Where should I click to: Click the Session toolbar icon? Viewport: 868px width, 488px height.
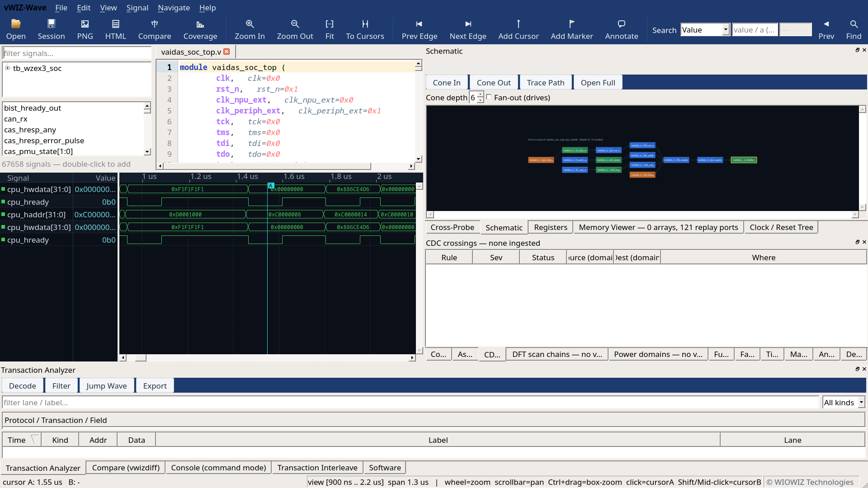[51, 29]
